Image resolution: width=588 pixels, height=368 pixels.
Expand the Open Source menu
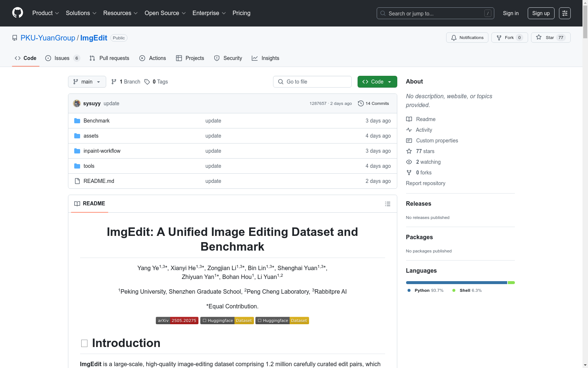165,13
